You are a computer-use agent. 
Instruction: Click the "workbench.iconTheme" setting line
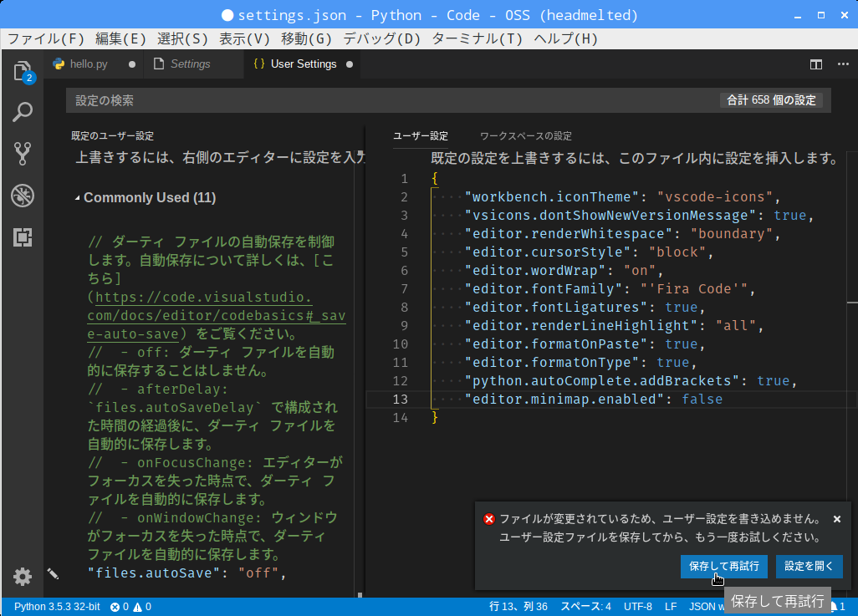pyautogui.click(x=623, y=197)
